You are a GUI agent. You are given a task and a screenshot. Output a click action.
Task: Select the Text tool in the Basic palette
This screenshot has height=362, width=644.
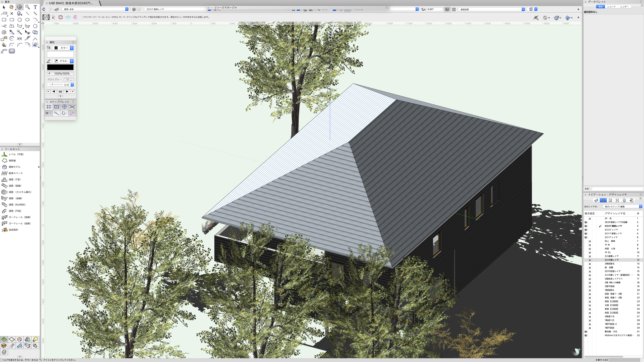(35, 7)
